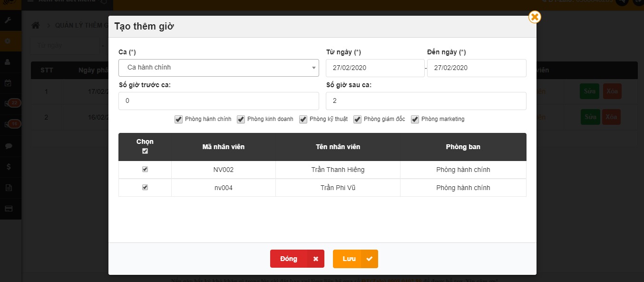Click the wrench settings icon in sidebar
This screenshot has height=282, width=644.
tap(8, 20)
